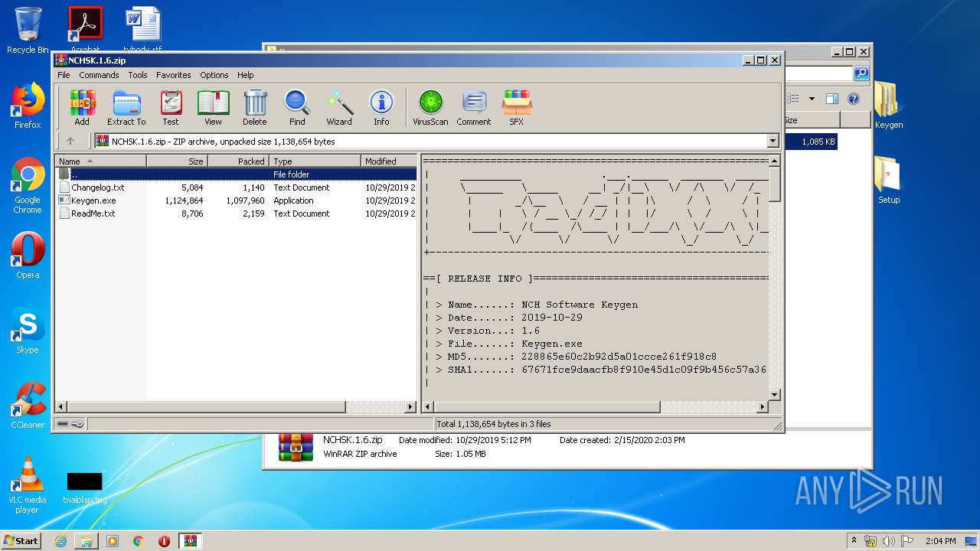Expand Explorer view options dropdown arrow
Viewport: 980px width, 551px height.
coord(812,99)
